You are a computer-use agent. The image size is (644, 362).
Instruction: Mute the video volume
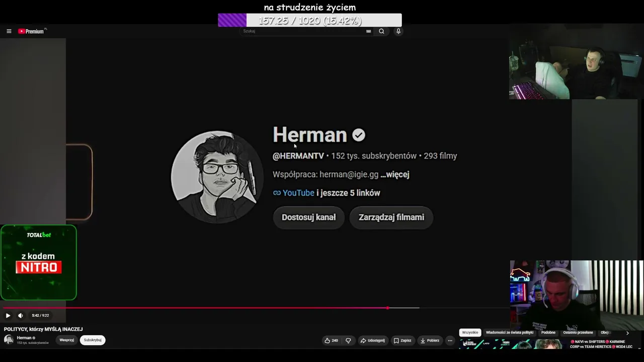point(21,316)
